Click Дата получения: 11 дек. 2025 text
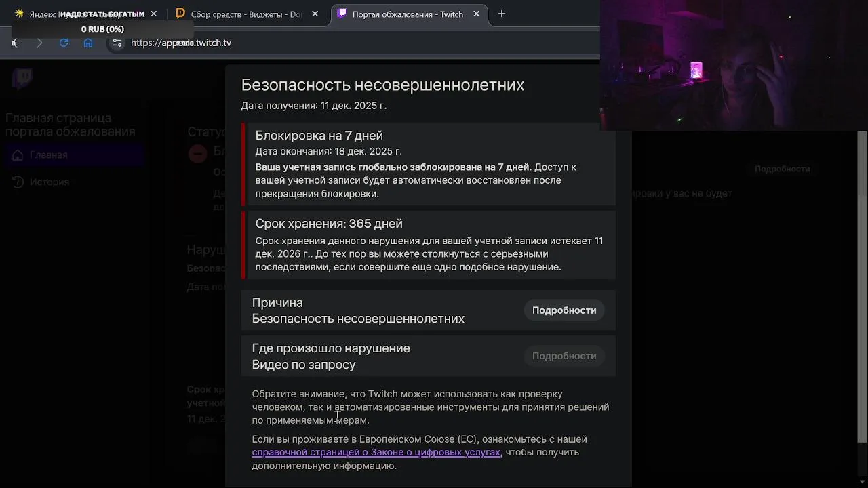868x488 pixels. click(314, 106)
